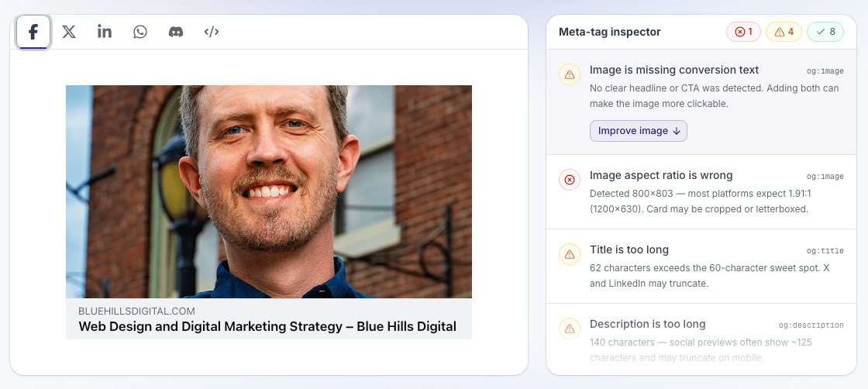Image resolution: width=868 pixels, height=389 pixels.
Task: Switch to the X (Twitter) preview tab
Action: [x=69, y=32]
